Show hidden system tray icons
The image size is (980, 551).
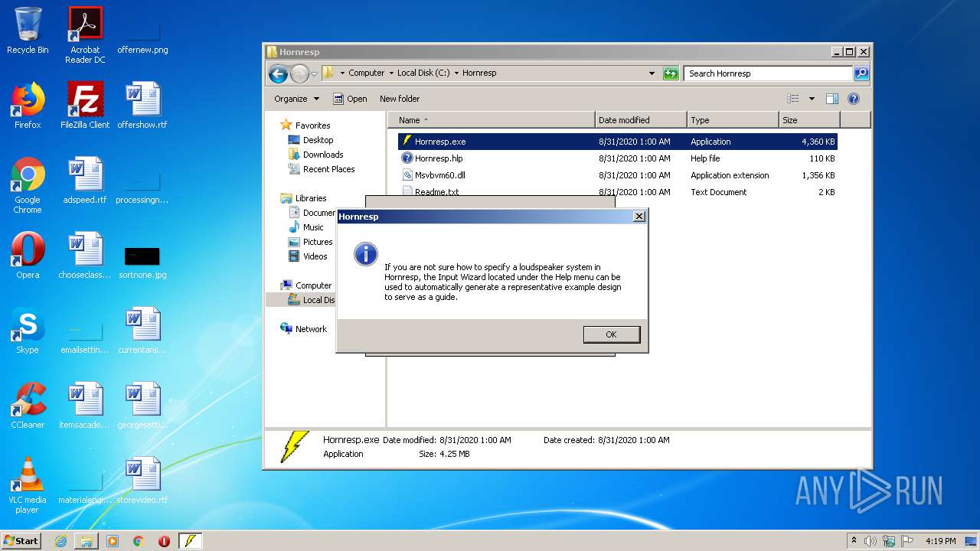[x=854, y=540]
